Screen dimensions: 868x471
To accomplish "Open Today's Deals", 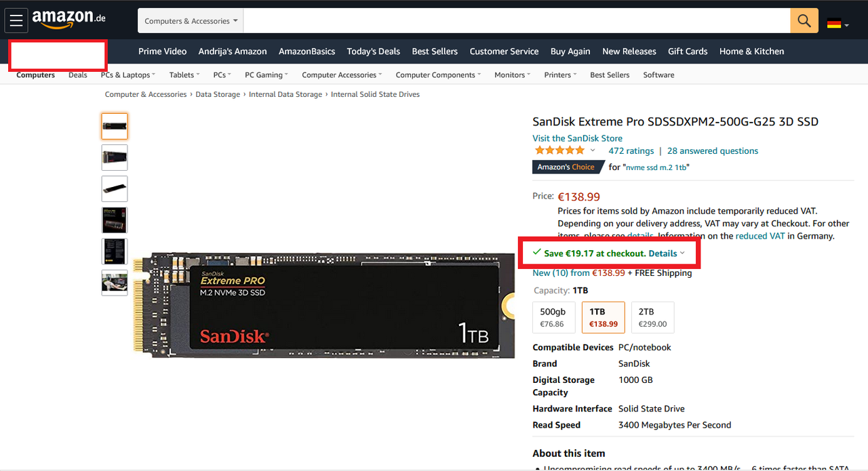I will click(373, 52).
